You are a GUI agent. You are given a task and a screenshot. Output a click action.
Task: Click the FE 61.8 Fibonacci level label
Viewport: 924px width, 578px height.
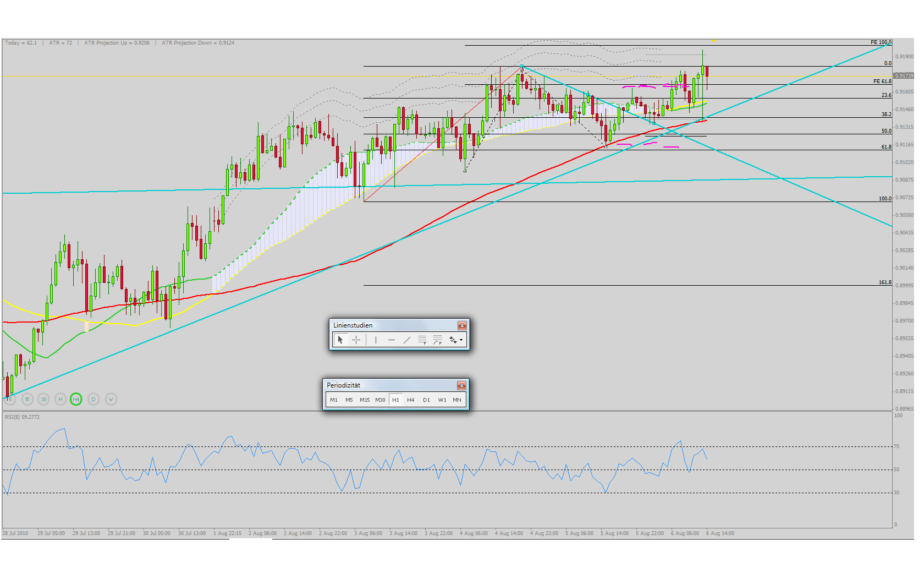pyautogui.click(x=882, y=81)
